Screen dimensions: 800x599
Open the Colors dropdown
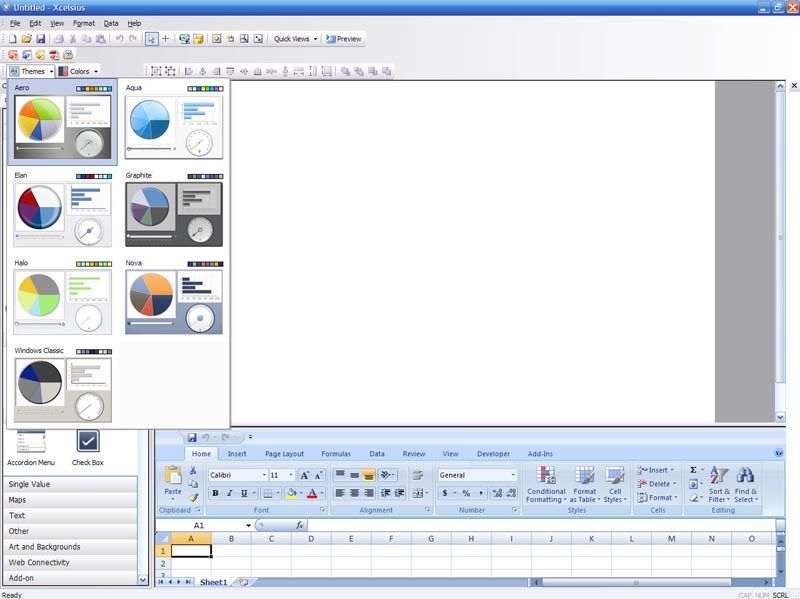pos(78,71)
